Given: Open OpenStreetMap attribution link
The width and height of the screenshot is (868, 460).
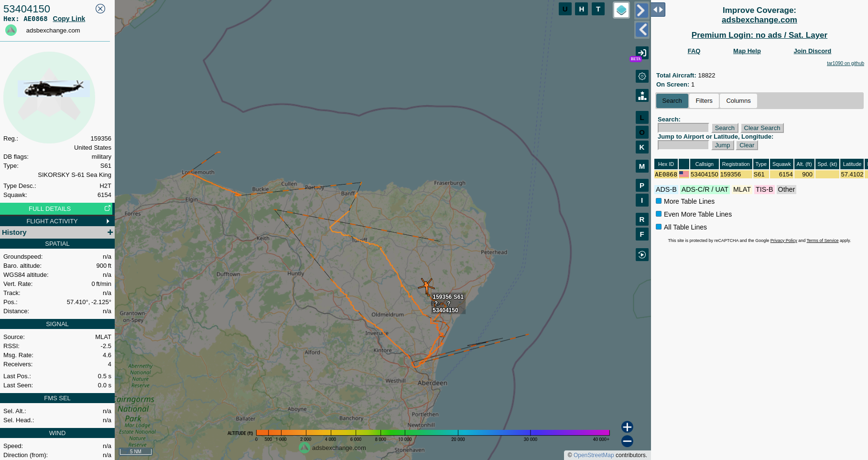Looking at the screenshot, I should [x=593, y=455].
